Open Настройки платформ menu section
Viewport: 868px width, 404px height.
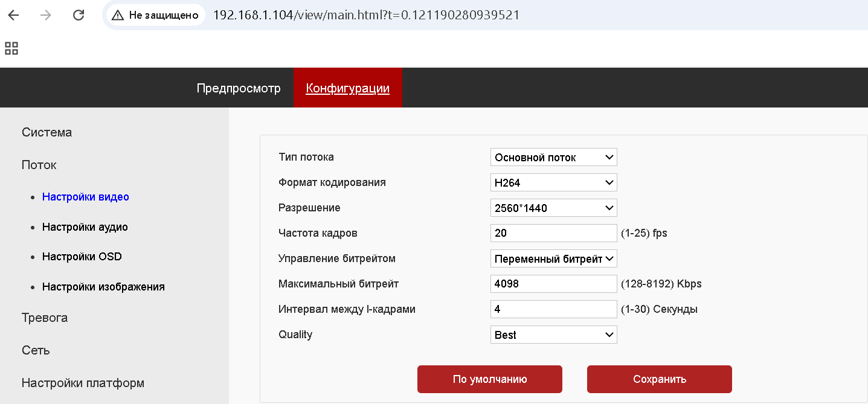pos(83,383)
